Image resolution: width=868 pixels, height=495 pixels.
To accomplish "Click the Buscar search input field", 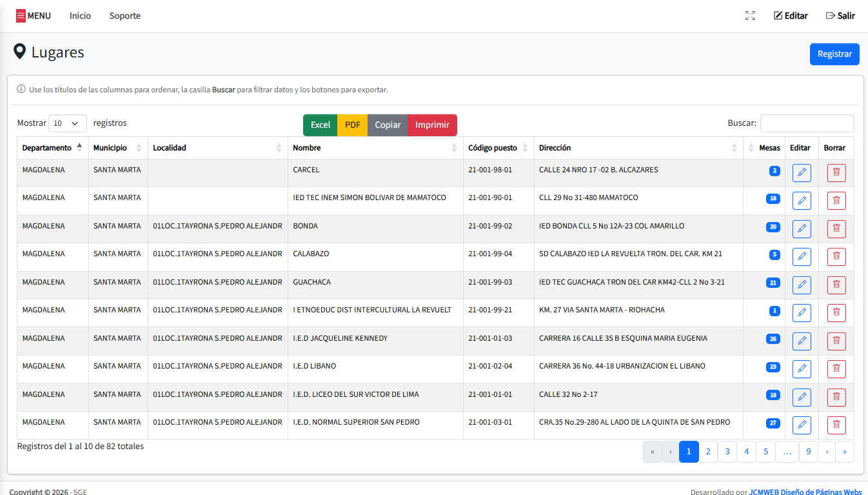I will tap(807, 123).
